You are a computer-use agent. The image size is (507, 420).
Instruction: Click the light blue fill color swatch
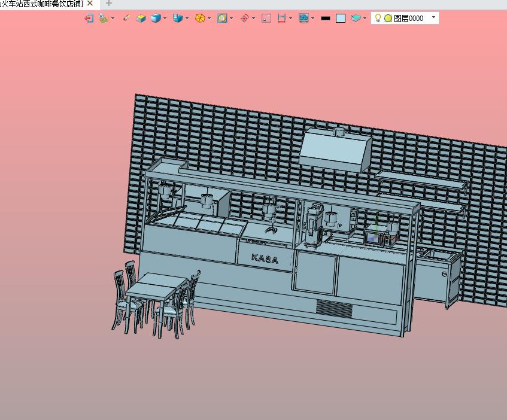click(341, 18)
